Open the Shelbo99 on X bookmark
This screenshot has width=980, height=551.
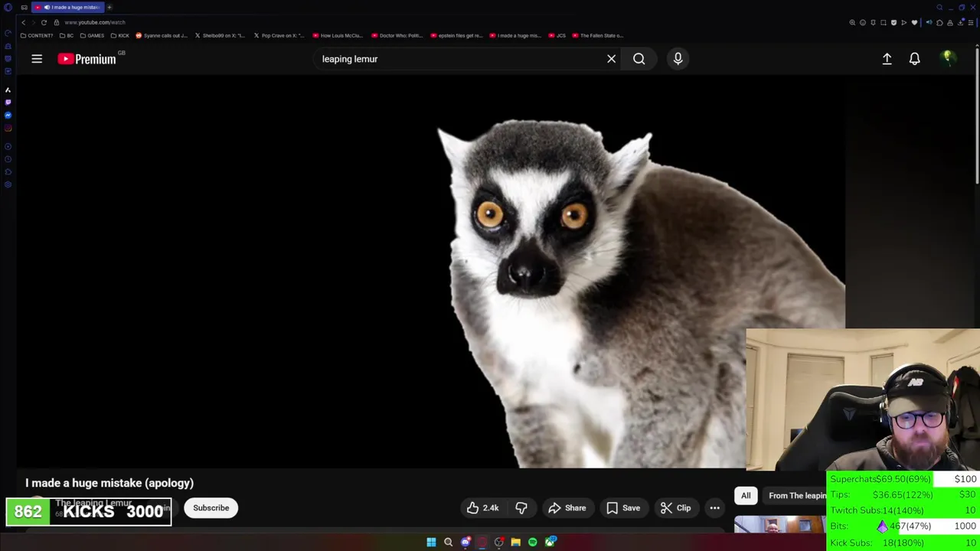tap(220, 35)
